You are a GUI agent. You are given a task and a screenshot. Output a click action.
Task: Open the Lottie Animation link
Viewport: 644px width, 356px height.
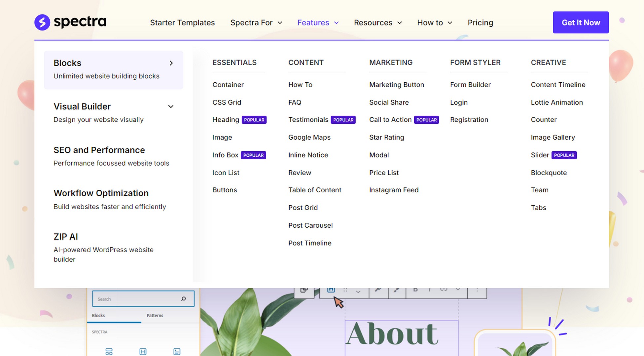[556, 102]
